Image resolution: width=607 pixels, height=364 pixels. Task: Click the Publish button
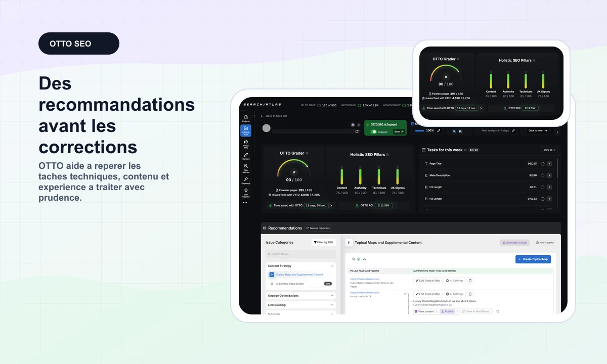tap(447, 311)
